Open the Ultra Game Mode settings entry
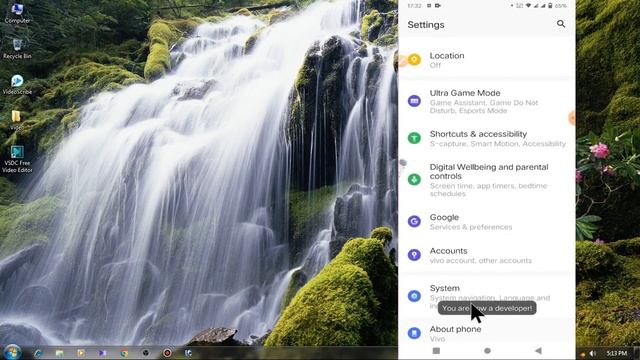The image size is (640, 360). coord(487,101)
